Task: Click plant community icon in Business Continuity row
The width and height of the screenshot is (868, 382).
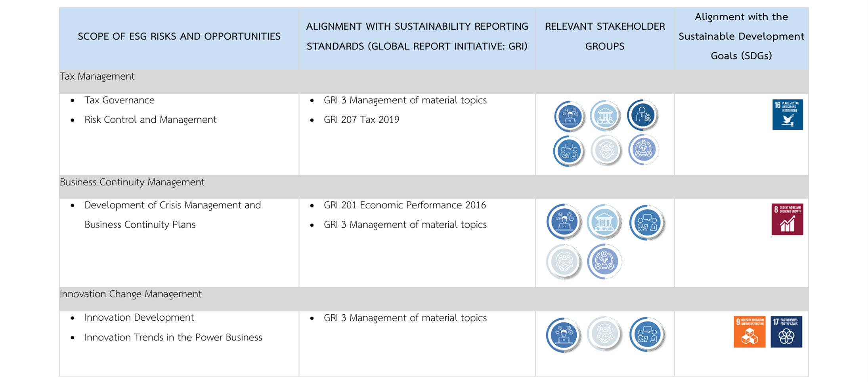Action: [604, 261]
